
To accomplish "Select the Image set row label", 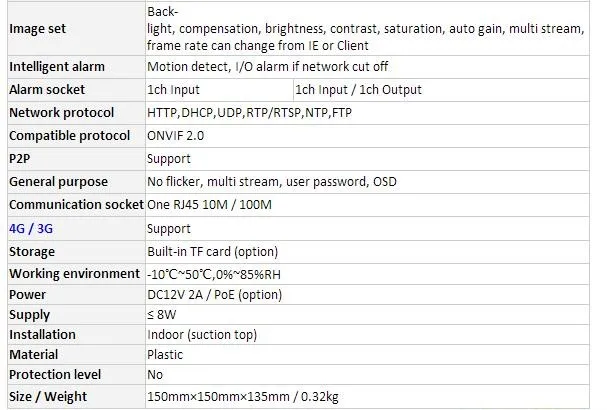I will coord(38,29).
